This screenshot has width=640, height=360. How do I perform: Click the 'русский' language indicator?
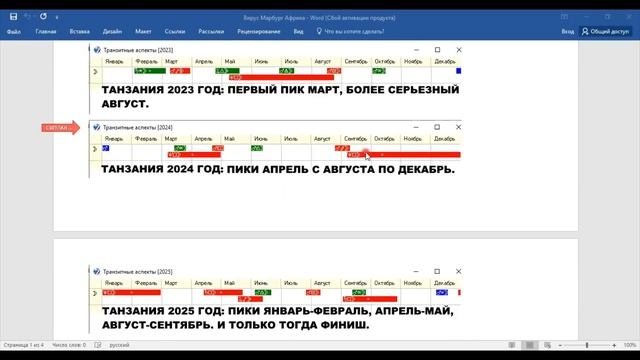tap(119, 345)
